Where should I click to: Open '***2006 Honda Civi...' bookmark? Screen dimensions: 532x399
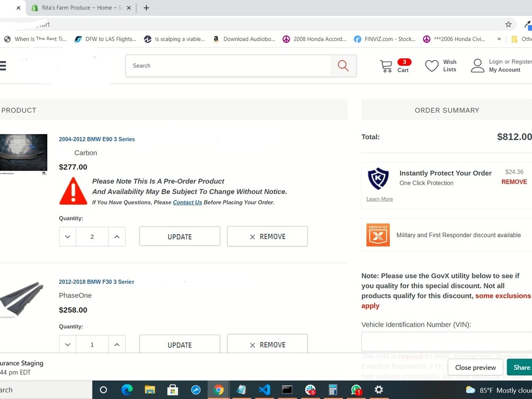pos(454,39)
